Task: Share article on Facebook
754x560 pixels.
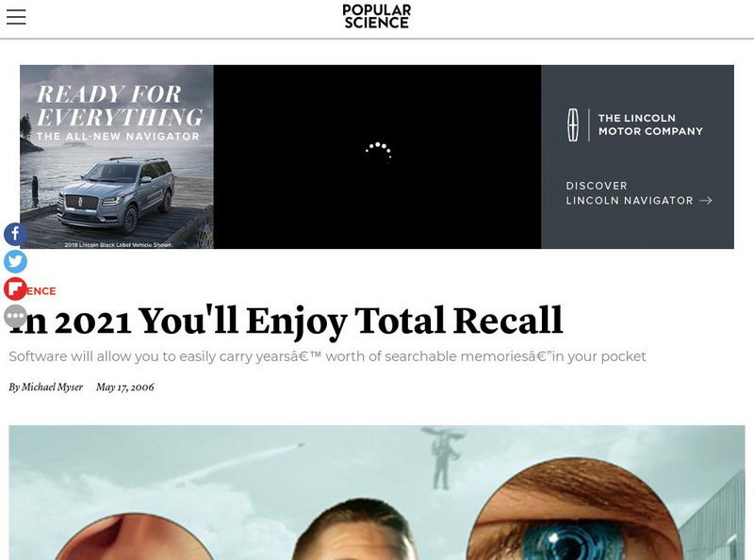Action: (15, 235)
